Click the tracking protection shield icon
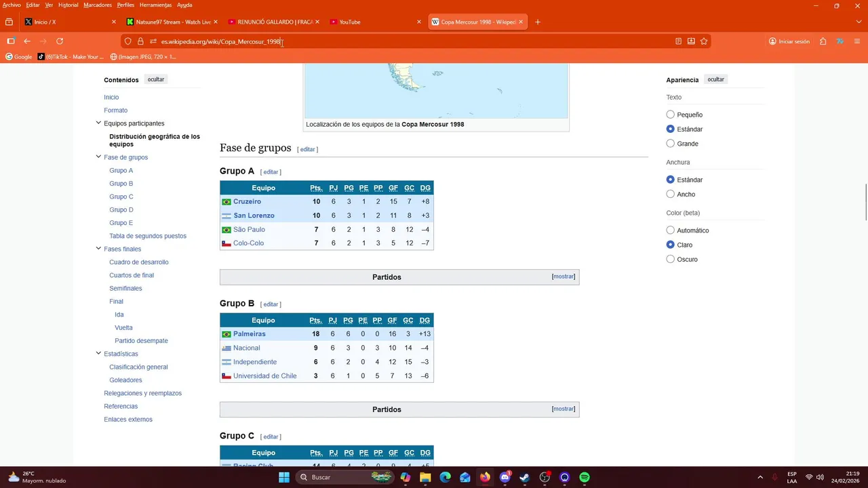 pyautogui.click(x=127, y=41)
